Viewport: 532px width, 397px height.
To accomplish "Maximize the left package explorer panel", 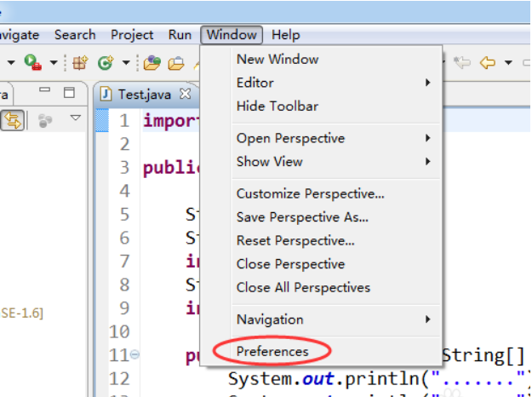I will coord(70,92).
